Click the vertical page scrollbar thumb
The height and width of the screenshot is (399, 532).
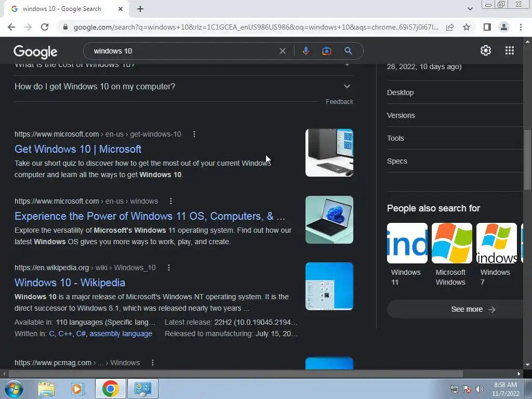click(527, 160)
